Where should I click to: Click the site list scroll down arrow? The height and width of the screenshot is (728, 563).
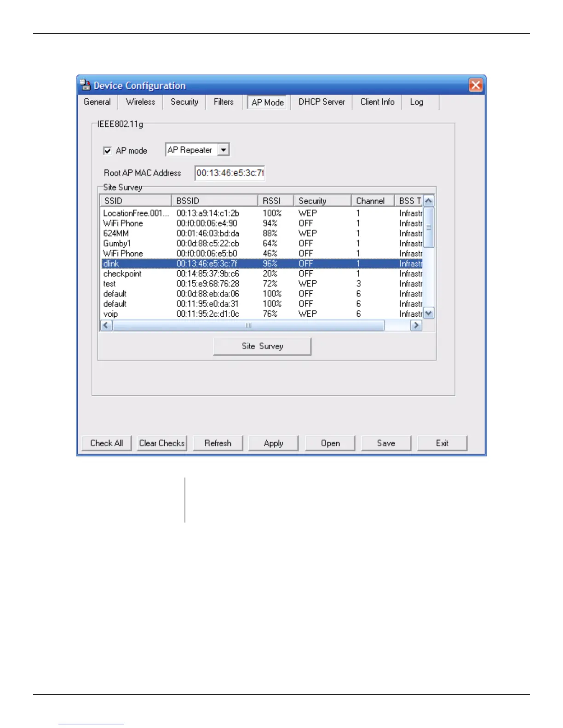(x=429, y=313)
